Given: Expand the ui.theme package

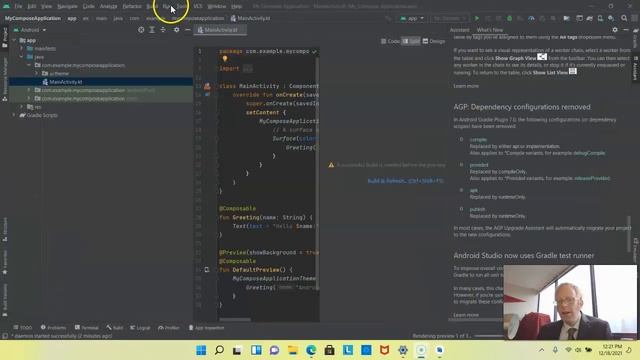Looking at the screenshot, I should (36, 73).
